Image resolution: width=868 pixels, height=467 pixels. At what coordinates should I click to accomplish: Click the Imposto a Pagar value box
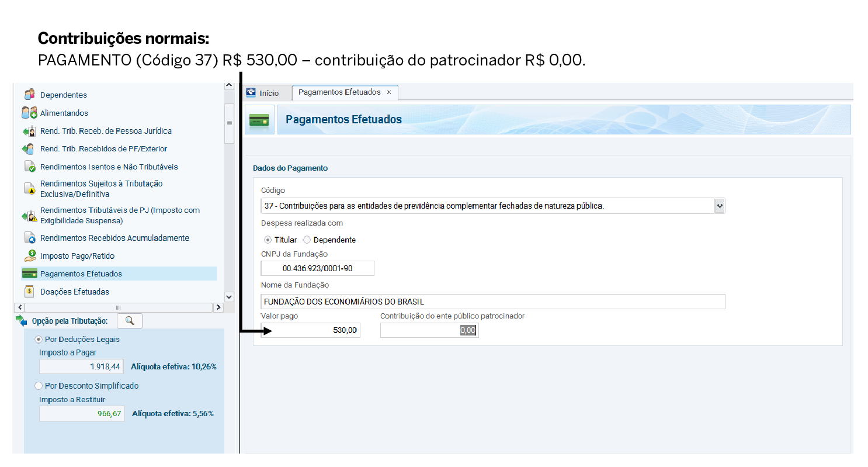pos(81,366)
